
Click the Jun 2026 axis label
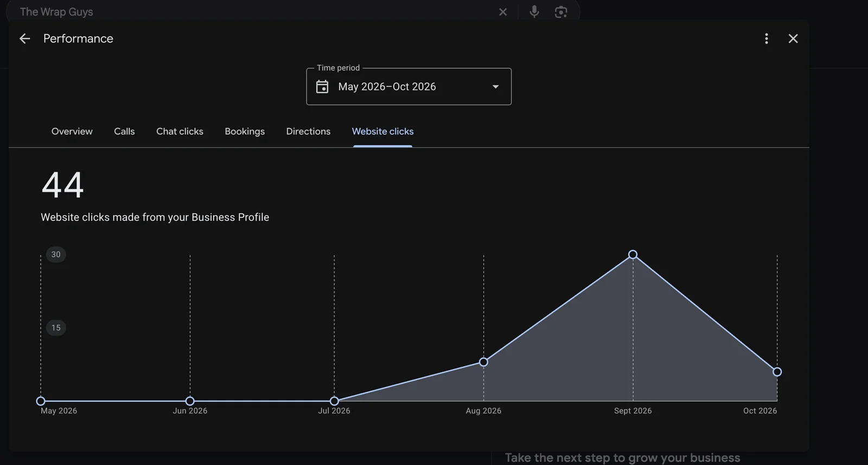pyautogui.click(x=190, y=411)
